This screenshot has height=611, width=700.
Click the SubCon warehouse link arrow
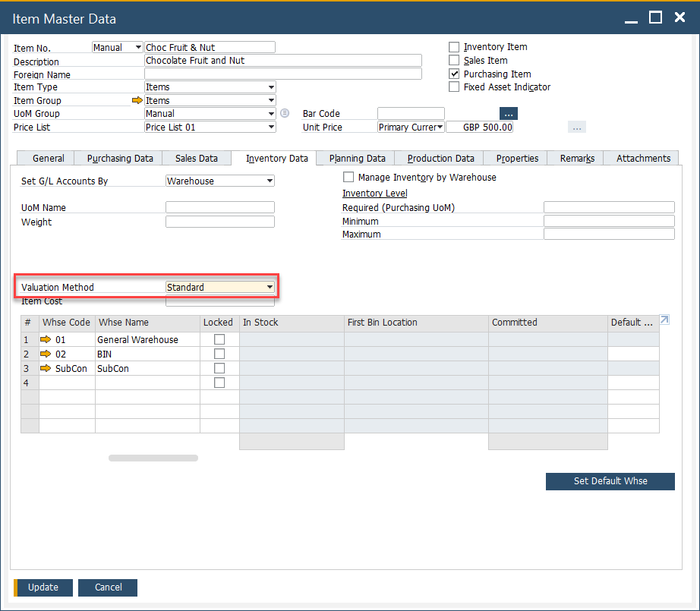pos(46,368)
